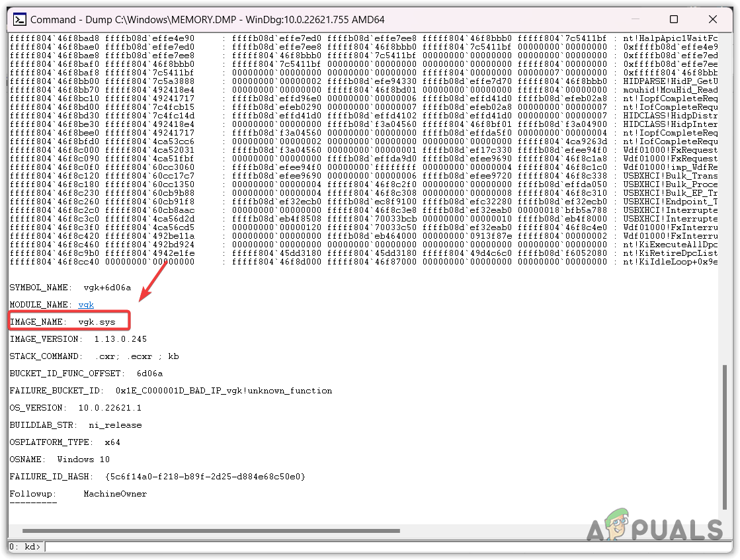Click the nt!HalpApic1WaitFc stack entry
Image resolution: width=740 pixels, height=560 pixels.
(670, 38)
